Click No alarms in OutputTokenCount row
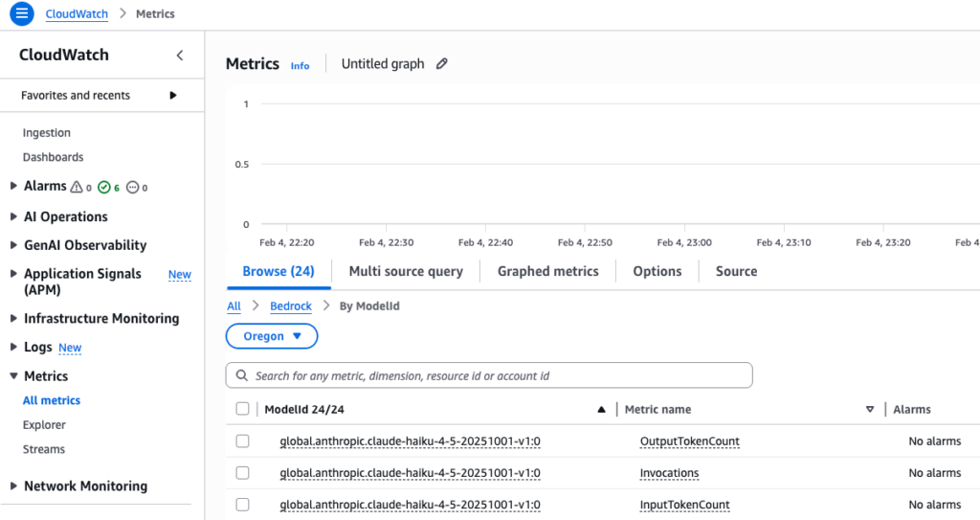 coord(935,441)
